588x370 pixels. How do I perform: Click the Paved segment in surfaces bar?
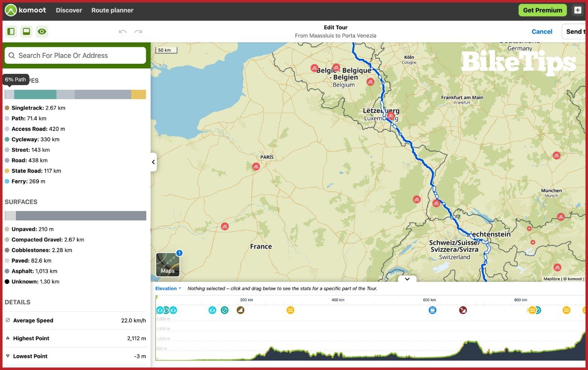[x=10, y=216]
